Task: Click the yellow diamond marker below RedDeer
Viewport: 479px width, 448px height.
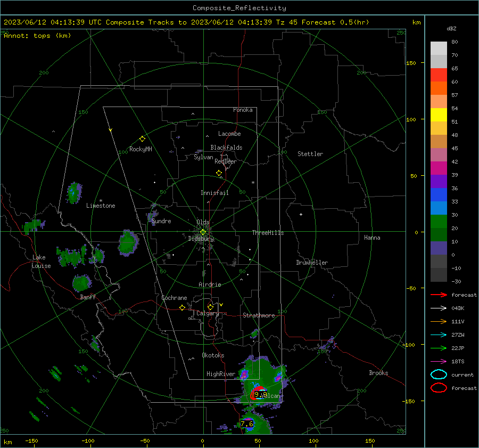Action: (219, 173)
